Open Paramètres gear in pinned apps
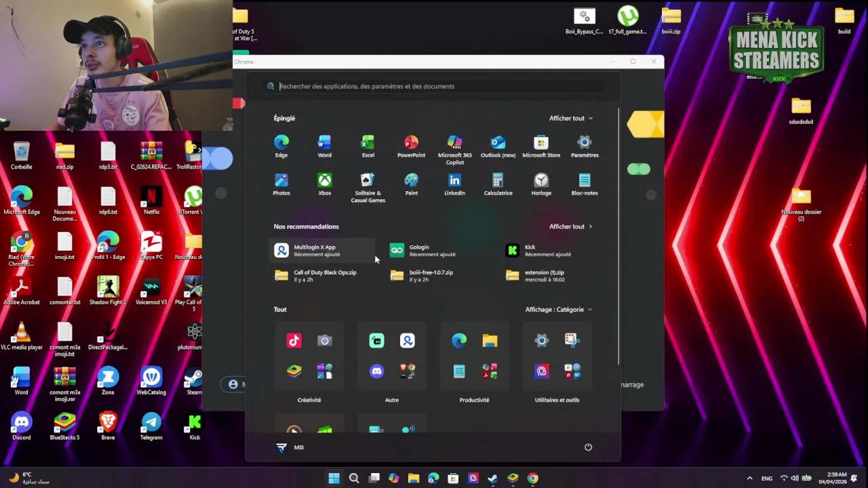Screen dimensions: 868x488 585,146
